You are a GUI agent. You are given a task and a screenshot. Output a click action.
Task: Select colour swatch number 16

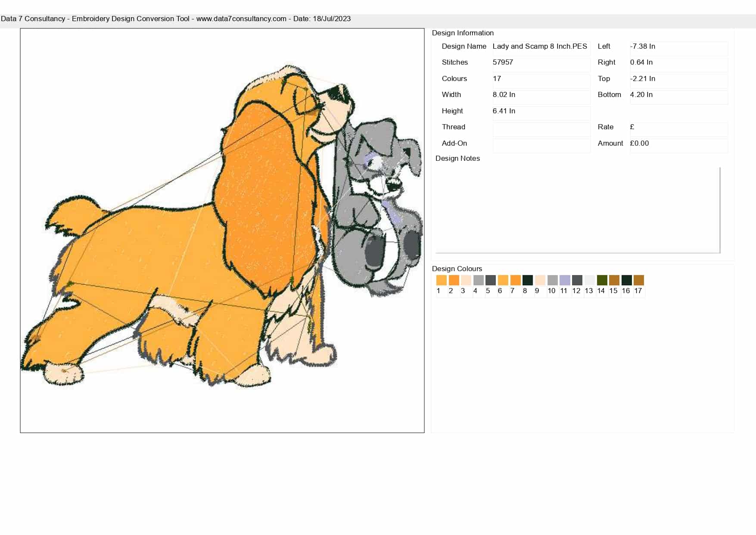626,280
